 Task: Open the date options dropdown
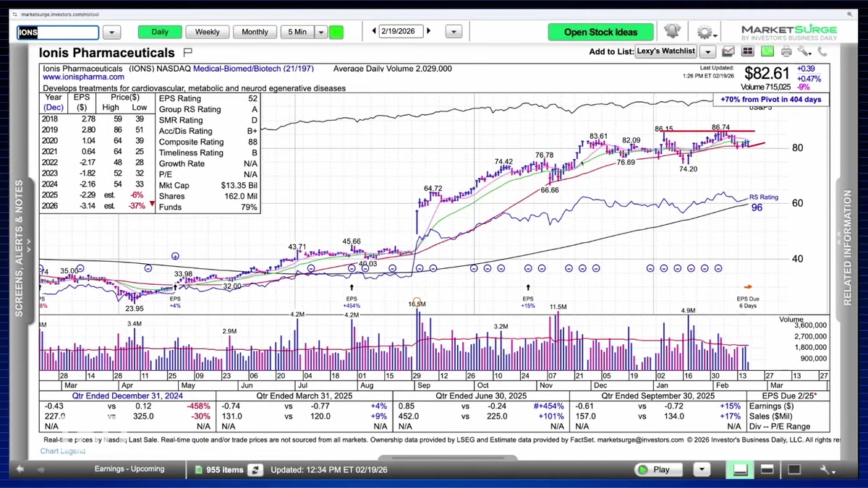click(454, 32)
